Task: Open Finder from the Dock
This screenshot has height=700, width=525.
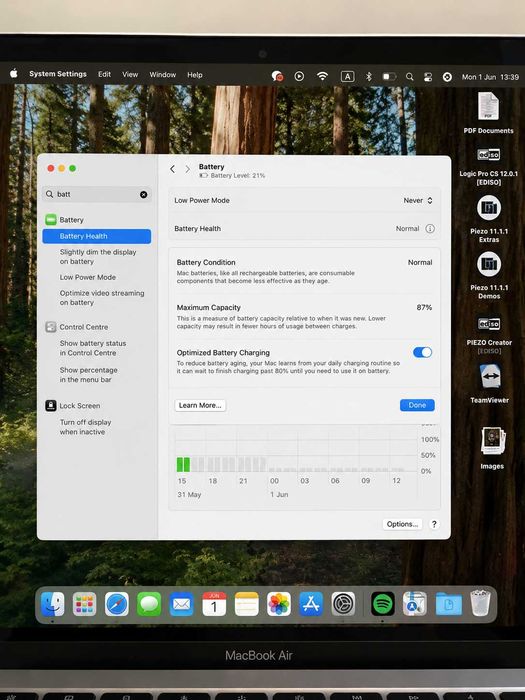Action: click(x=53, y=604)
